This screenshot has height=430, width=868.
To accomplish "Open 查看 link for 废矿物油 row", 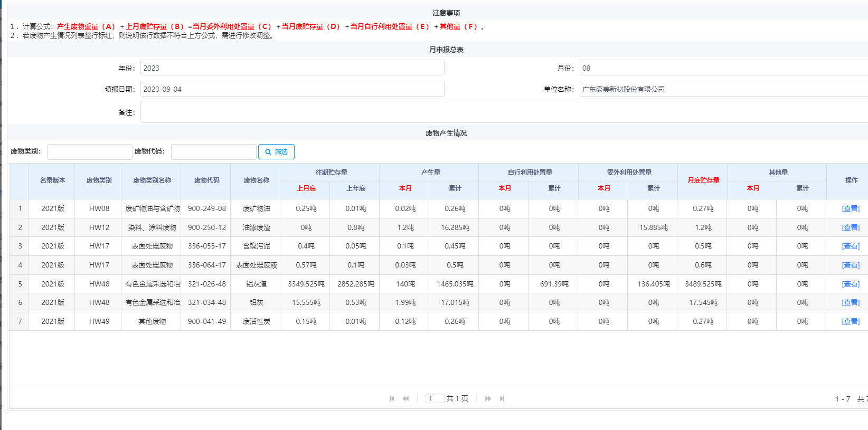I will (x=851, y=209).
